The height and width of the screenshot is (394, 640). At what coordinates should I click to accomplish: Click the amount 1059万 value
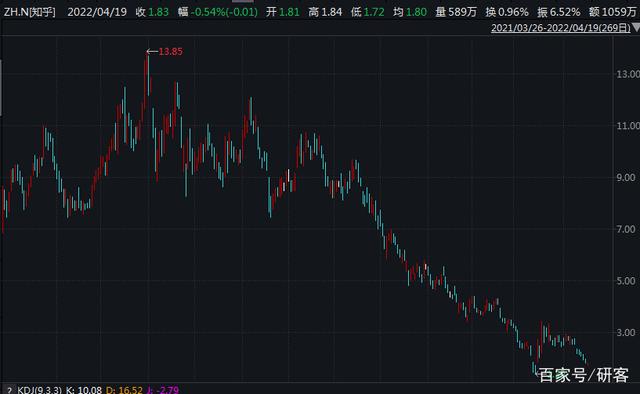coord(619,12)
